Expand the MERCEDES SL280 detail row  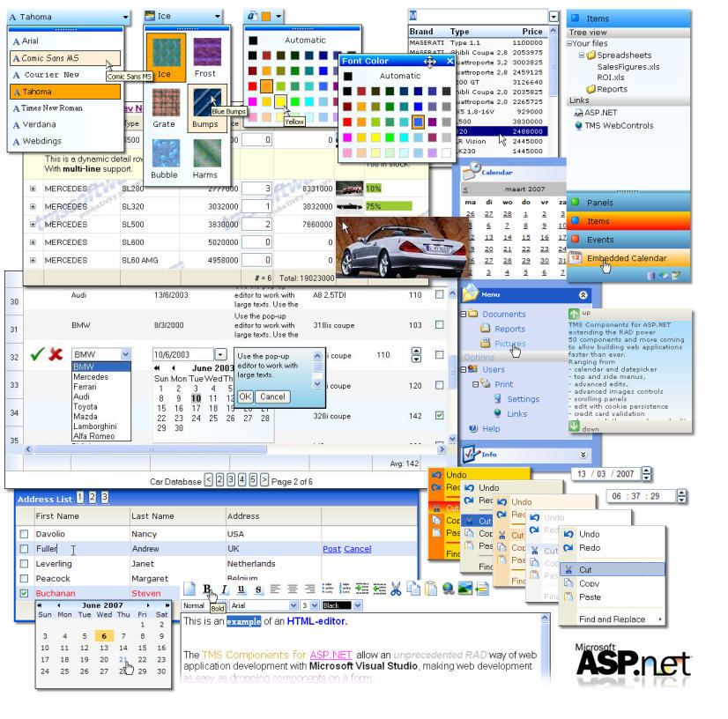(33, 189)
